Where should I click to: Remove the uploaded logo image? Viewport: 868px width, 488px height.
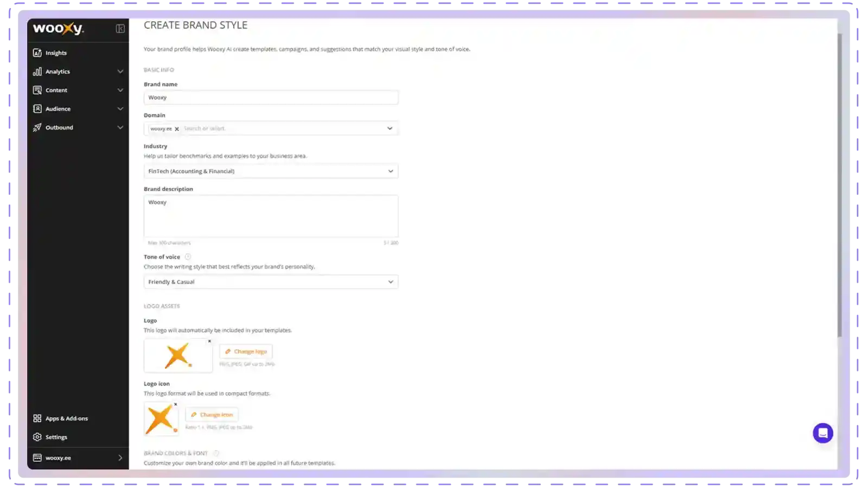209,341
